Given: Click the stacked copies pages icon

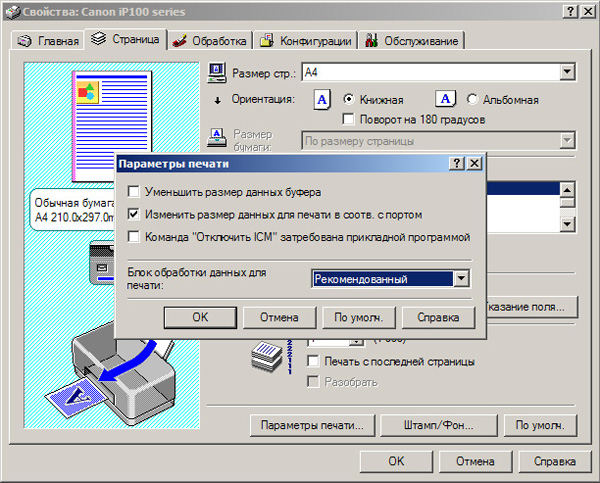Looking at the screenshot, I should click(x=267, y=357).
